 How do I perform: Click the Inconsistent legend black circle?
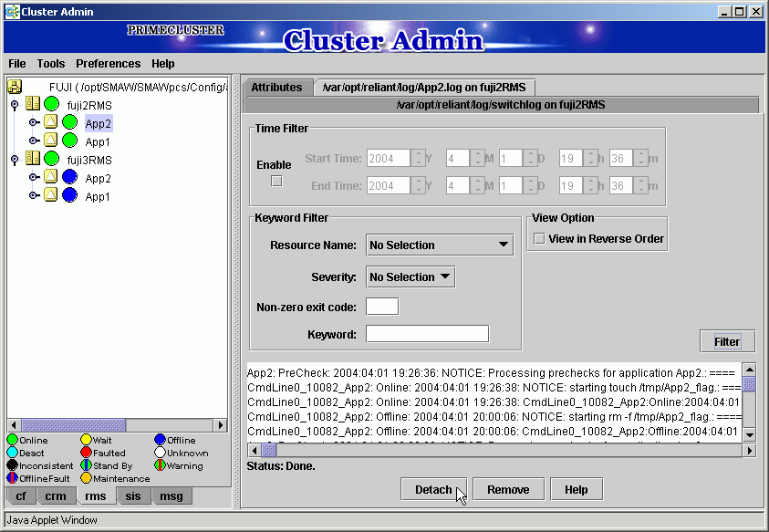[13, 465]
